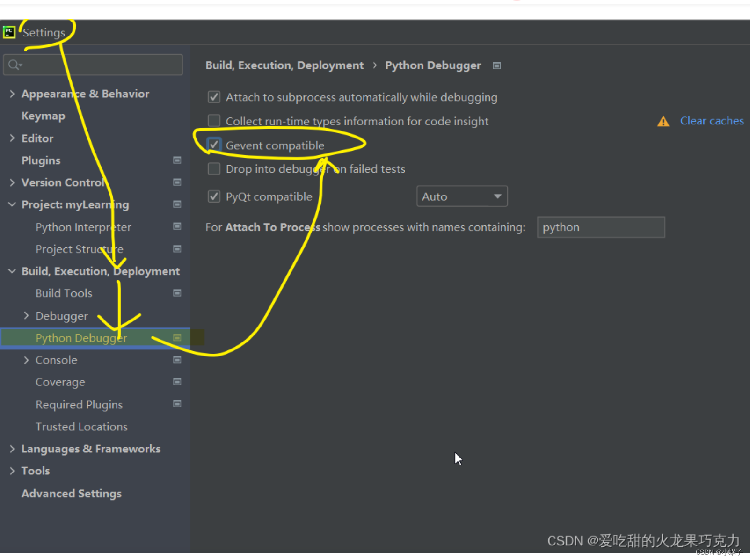Click the Console label
Viewport: 750px width, 560px height.
56,360
